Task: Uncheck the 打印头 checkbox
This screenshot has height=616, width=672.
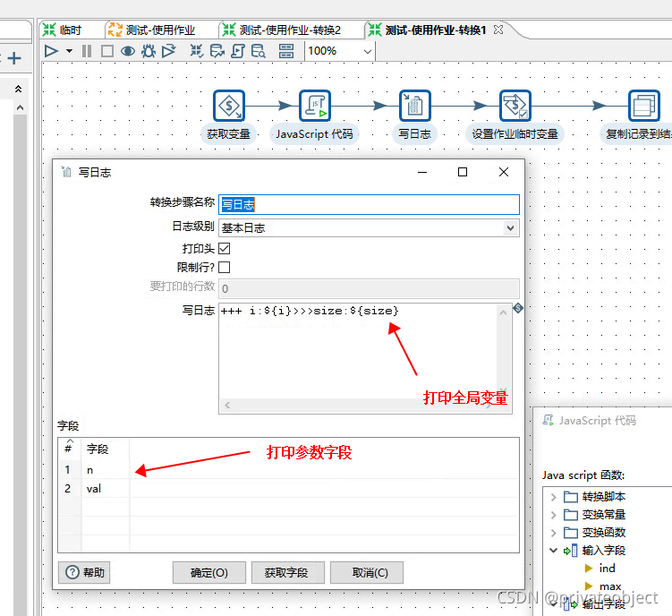Action: (x=224, y=248)
